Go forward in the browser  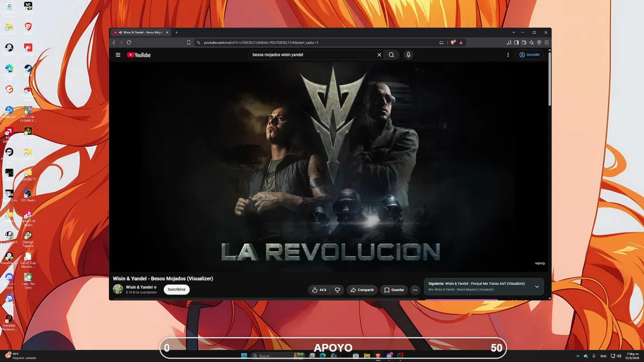pos(121,42)
